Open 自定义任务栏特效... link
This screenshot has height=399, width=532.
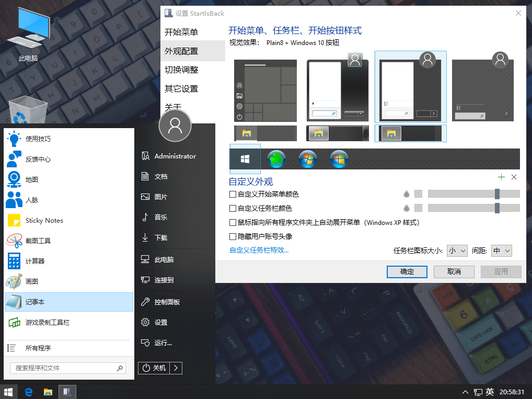259,250
